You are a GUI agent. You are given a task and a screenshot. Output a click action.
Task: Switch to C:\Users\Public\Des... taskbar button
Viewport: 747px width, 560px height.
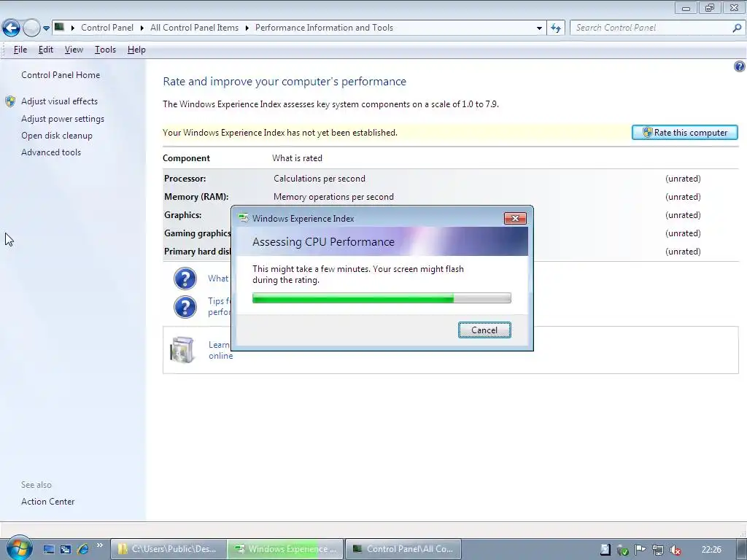tap(169, 549)
